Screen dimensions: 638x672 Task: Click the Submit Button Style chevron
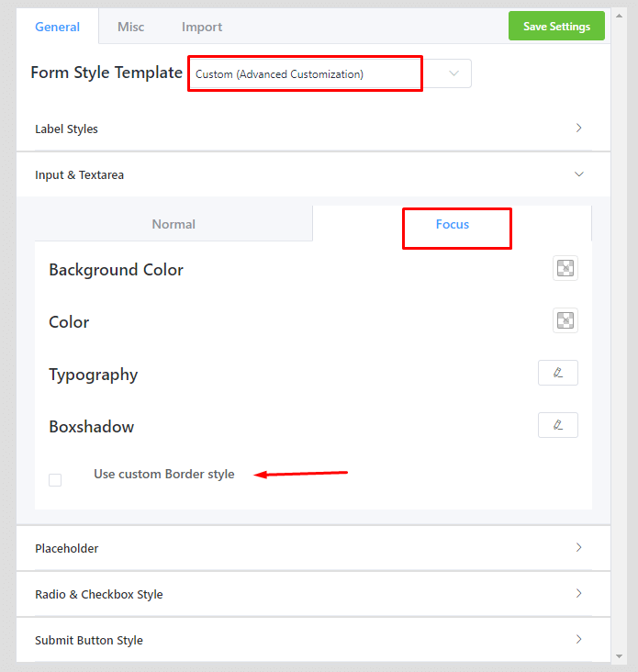pyautogui.click(x=578, y=640)
